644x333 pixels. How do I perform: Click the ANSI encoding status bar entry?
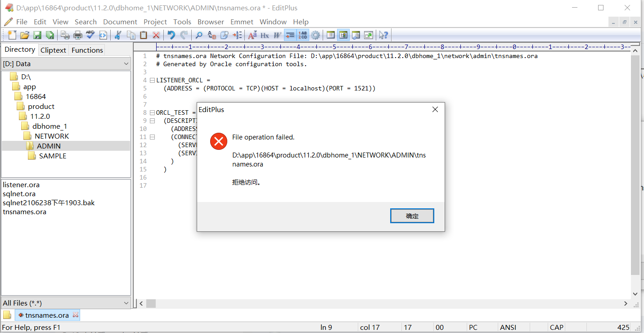[x=508, y=327]
